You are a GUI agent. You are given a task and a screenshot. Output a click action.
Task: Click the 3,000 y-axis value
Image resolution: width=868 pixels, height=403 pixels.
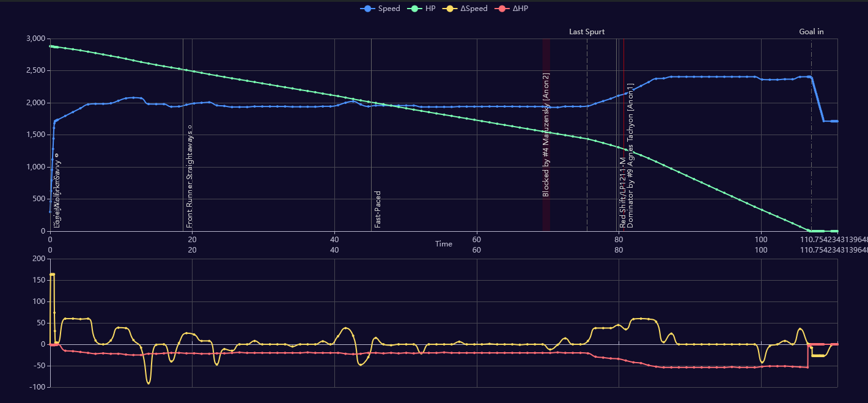pos(36,39)
